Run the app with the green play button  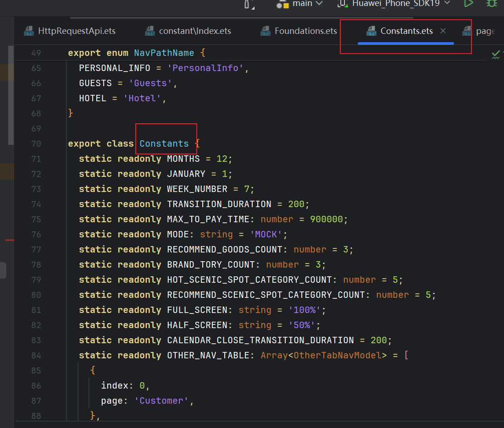click(468, 4)
